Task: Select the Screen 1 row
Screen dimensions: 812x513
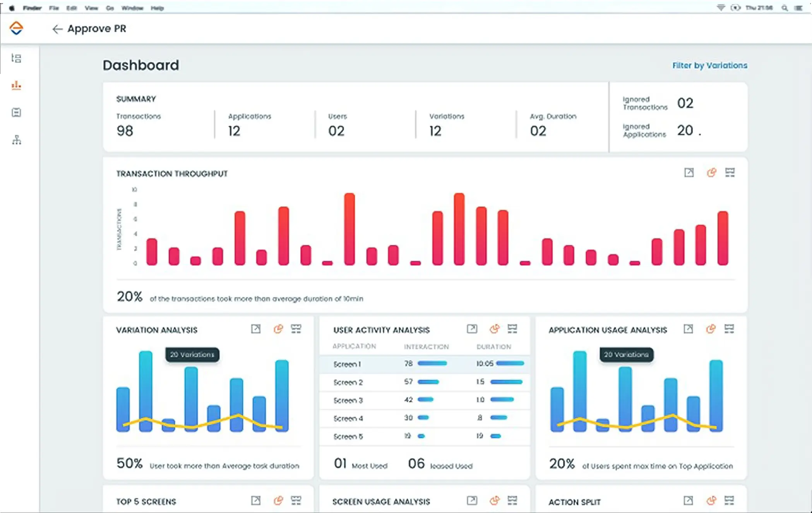Action: coord(425,364)
